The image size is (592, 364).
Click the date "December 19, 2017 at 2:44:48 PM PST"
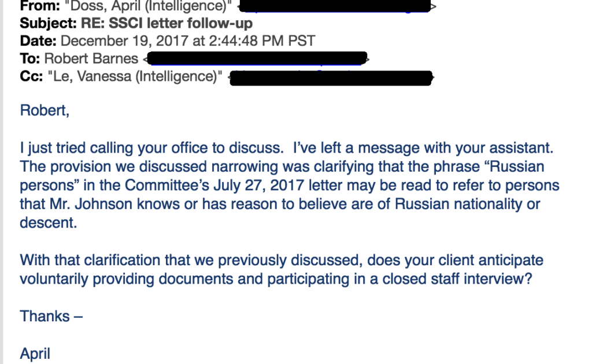tap(188, 41)
